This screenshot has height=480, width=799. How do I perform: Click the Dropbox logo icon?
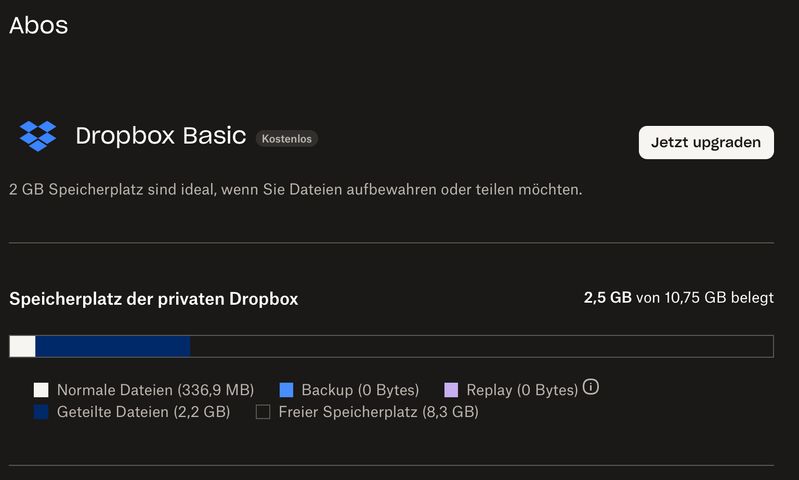[x=39, y=136]
